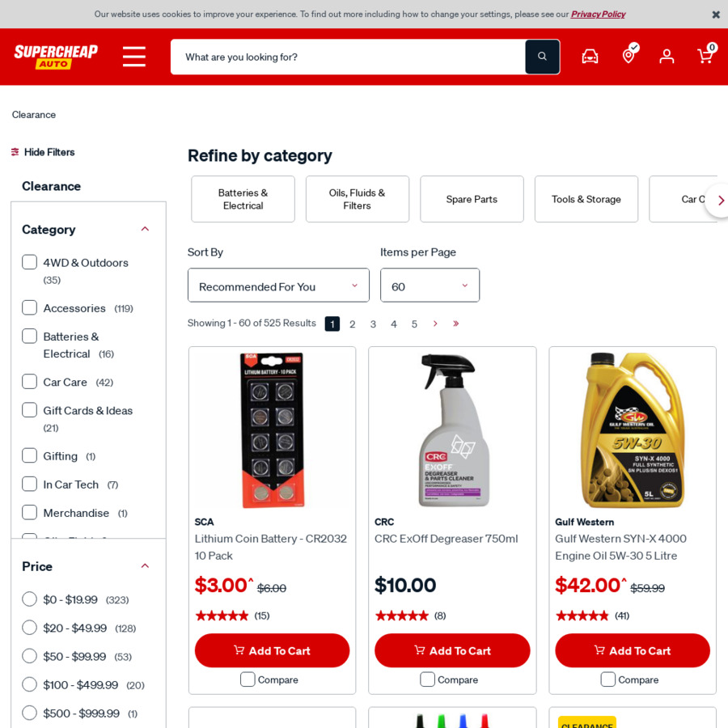Click the product search input field
Image resolution: width=728 pixels, height=728 pixels.
[348, 57]
